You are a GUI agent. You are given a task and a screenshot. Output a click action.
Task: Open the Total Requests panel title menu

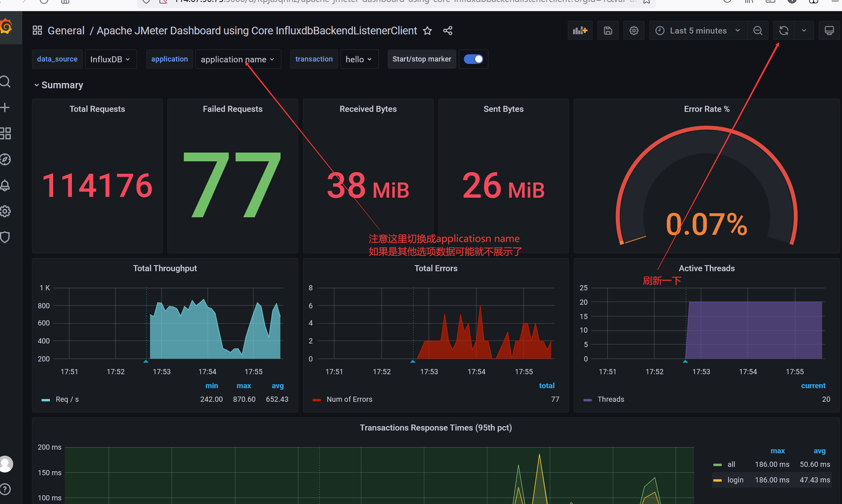[97, 109]
